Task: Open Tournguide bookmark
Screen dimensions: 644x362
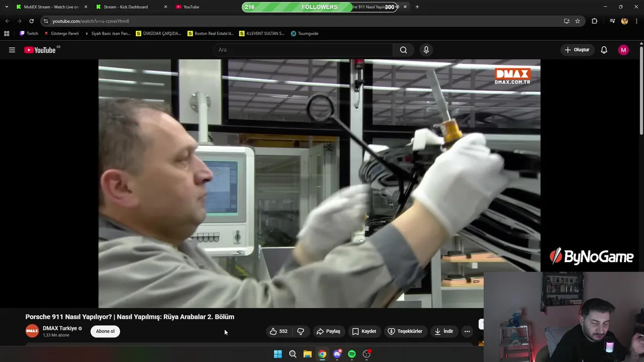Action: (304, 33)
